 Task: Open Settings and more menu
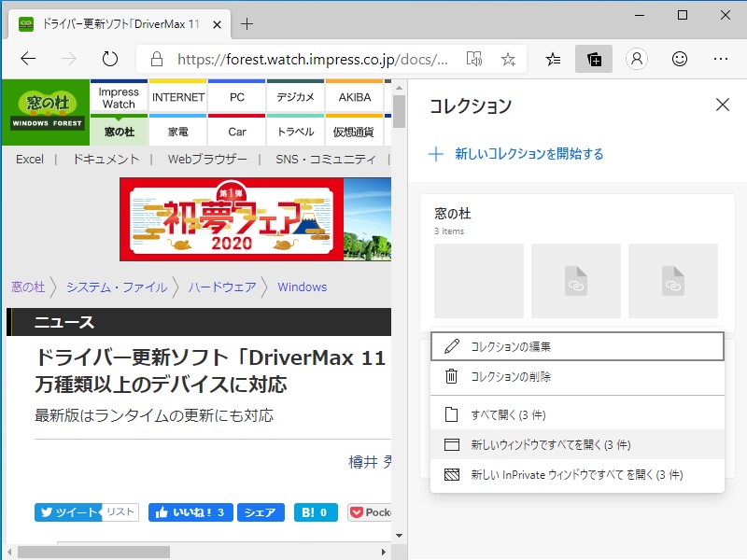pos(719,57)
